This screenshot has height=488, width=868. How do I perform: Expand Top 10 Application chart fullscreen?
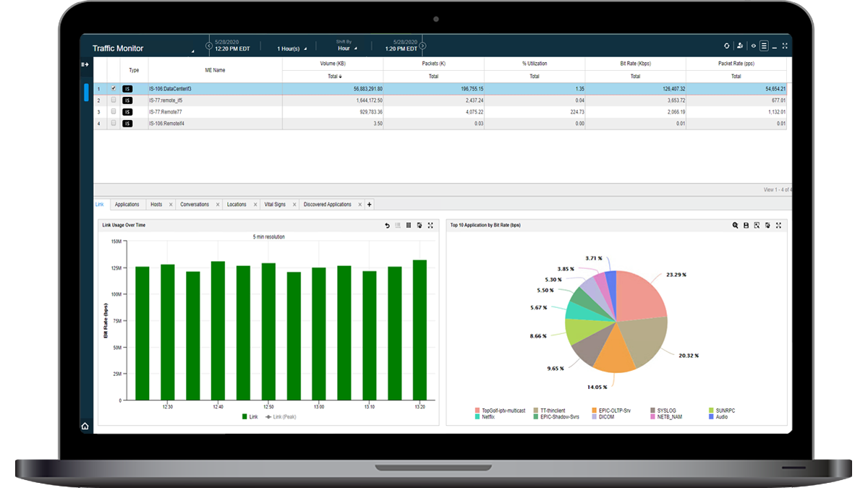tap(778, 226)
